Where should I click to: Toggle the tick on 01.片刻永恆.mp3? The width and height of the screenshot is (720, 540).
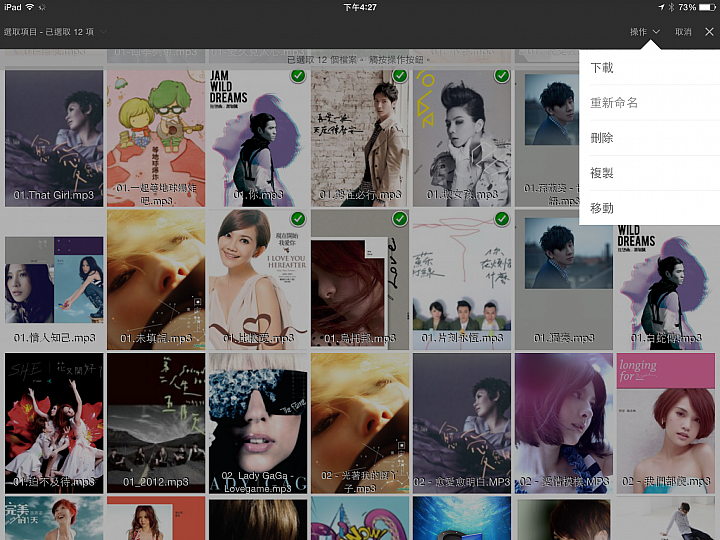point(502,219)
